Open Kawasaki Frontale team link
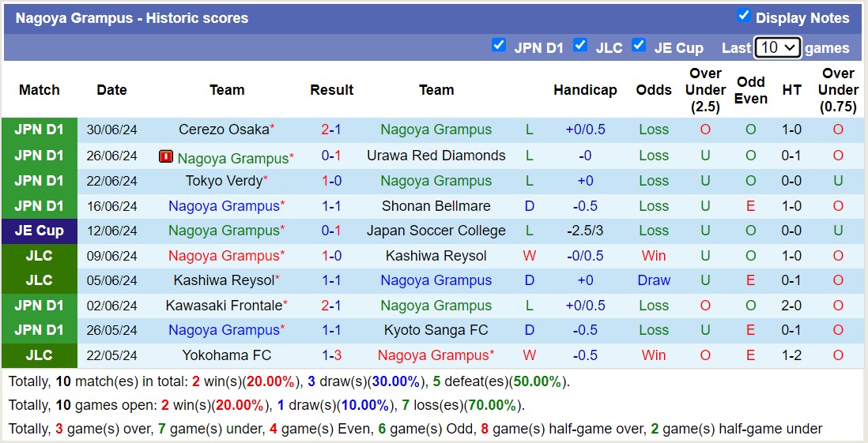The image size is (868, 443). coord(224,306)
